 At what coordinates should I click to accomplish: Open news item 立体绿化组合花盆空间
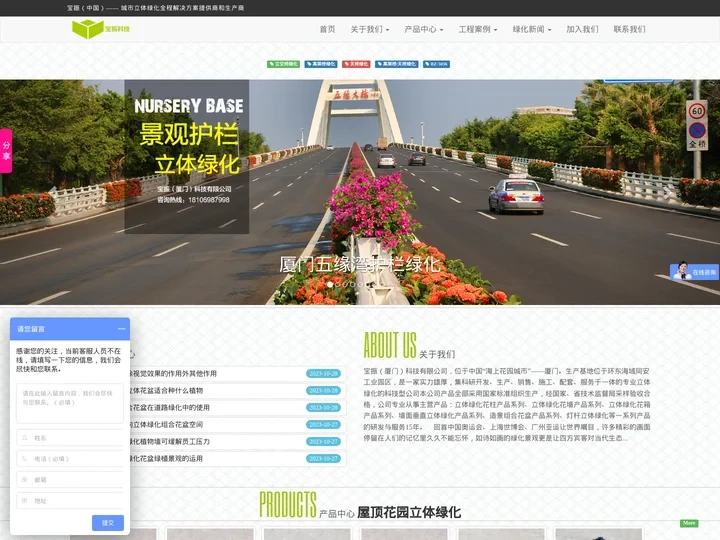click(166, 424)
